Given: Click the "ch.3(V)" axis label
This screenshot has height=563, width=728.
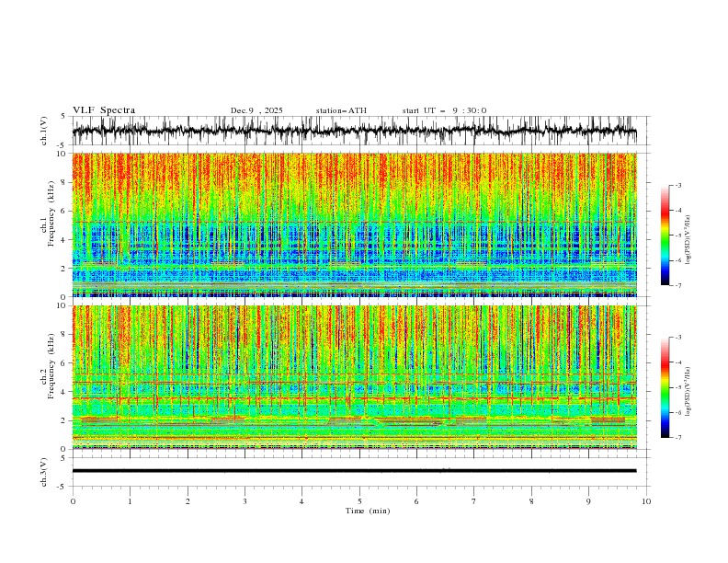Looking at the screenshot, I should [44, 472].
